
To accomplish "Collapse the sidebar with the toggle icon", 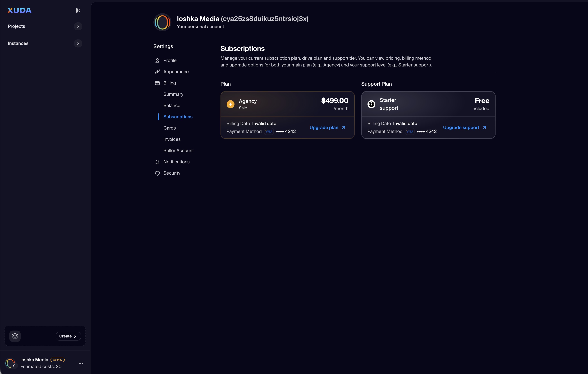I will point(78,10).
